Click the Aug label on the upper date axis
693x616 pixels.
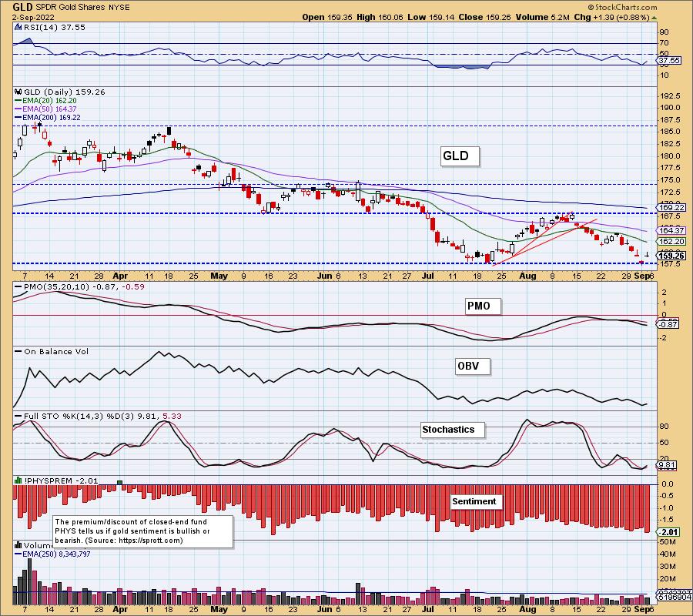pos(527,276)
